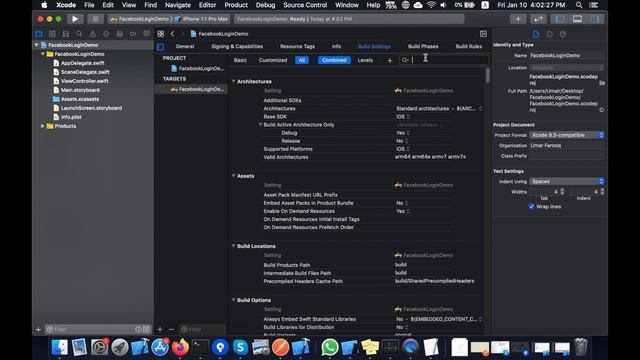Screen dimensions: 640x360
Task: Switch to Resource Tags tab
Action: point(297,47)
